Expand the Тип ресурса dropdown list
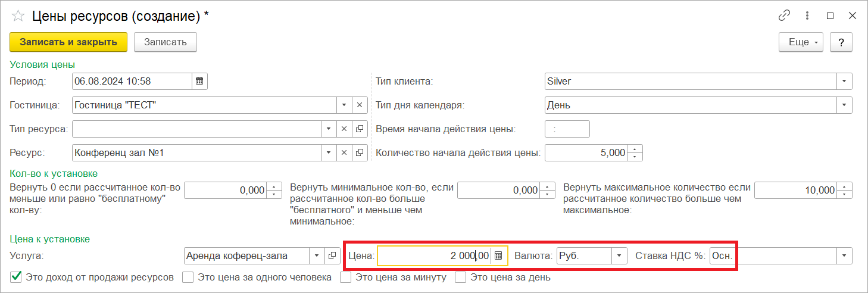The width and height of the screenshot is (868, 293). pos(329,129)
